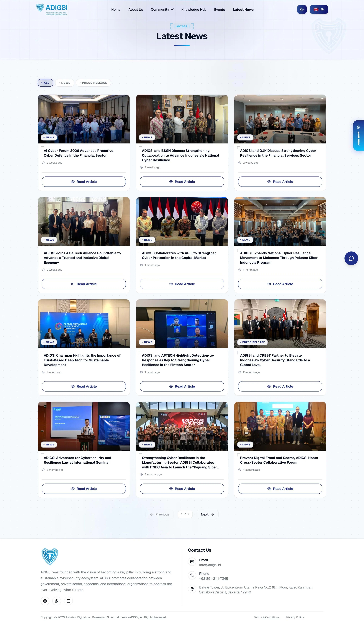Toggle dark mode with moon icon
364x631 pixels.
302,10
